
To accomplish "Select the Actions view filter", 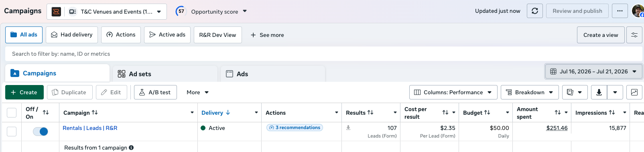I will [121, 35].
